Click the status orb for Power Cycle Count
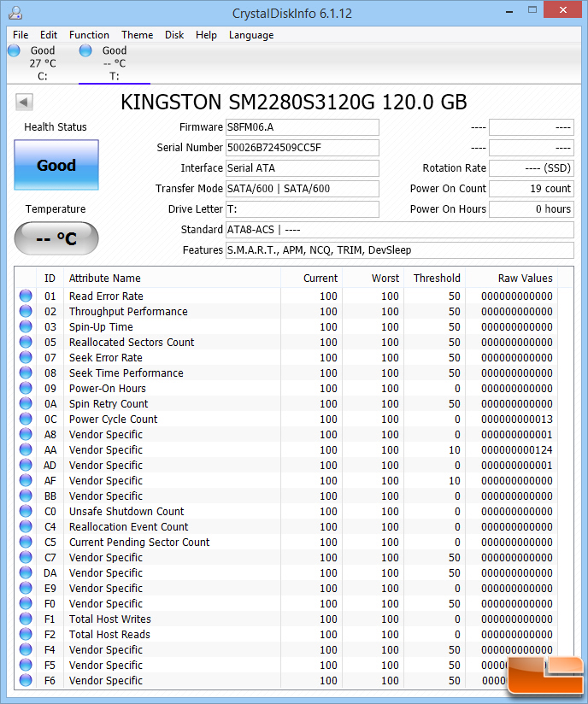Image resolution: width=588 pixels, height=704 pixels. tap(26, 419)
